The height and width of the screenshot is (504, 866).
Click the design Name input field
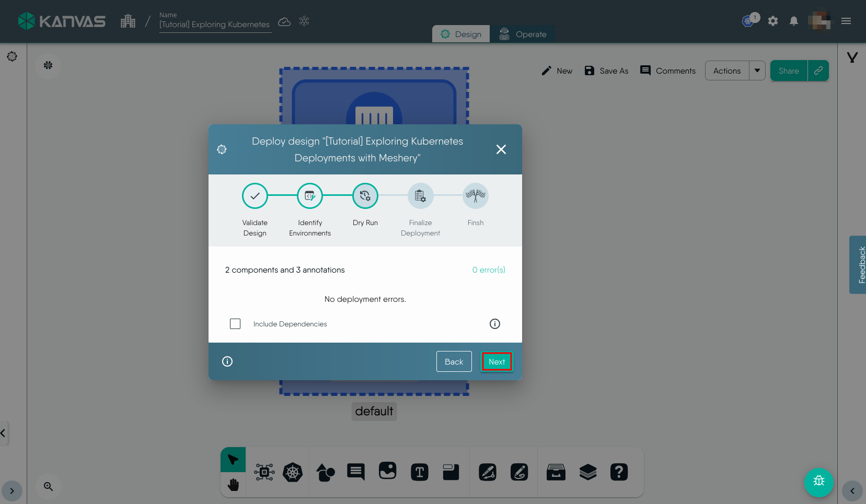pyautogui.click(x=215, y=25)
